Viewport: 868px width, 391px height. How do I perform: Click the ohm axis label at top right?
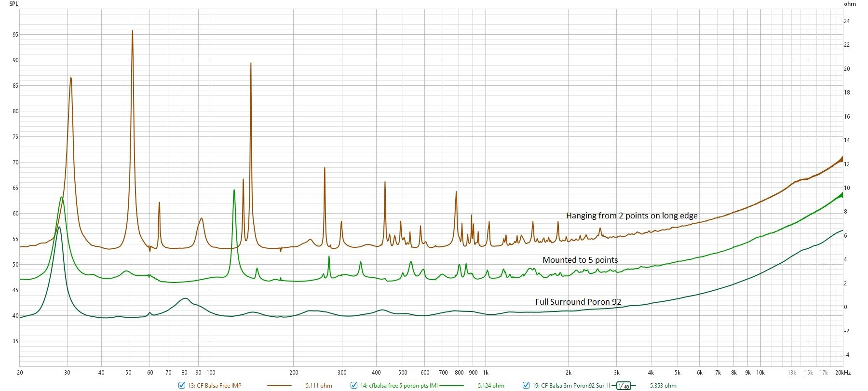(x=850, y=4)
